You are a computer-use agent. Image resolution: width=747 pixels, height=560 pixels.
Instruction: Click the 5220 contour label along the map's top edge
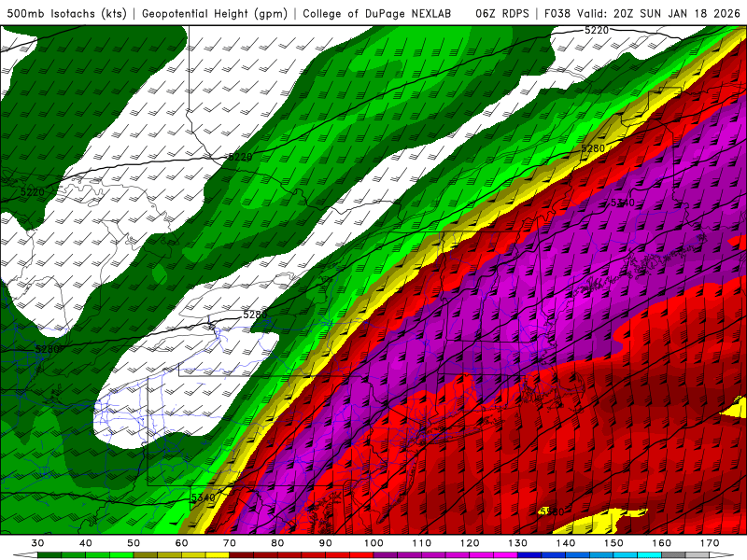pos(597,31)
